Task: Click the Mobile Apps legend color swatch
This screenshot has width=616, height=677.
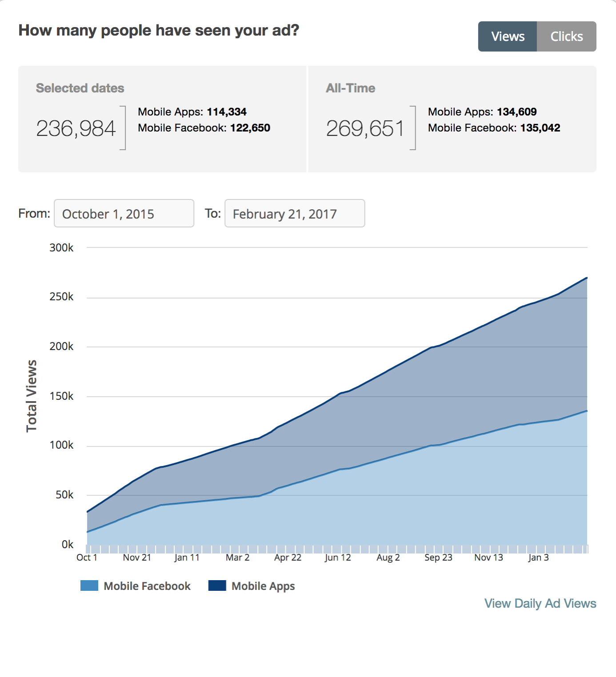Action: tap(216, 585)
